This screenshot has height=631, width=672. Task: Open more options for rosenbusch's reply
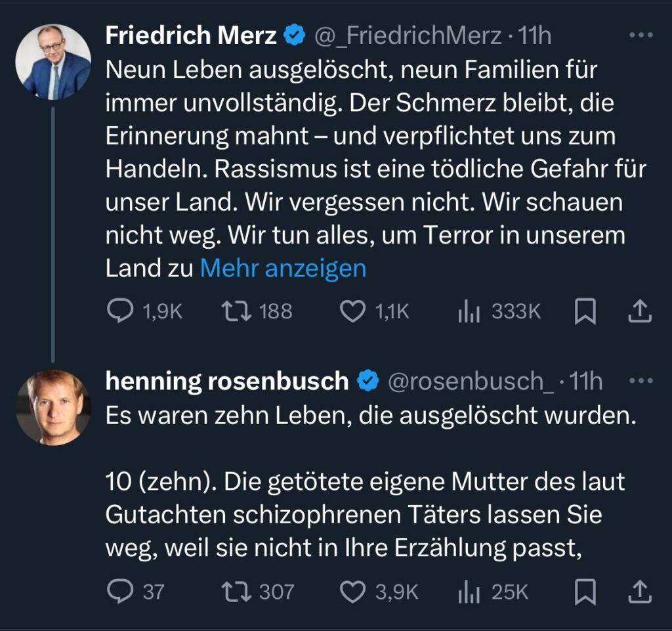click(x=640, y=381)
